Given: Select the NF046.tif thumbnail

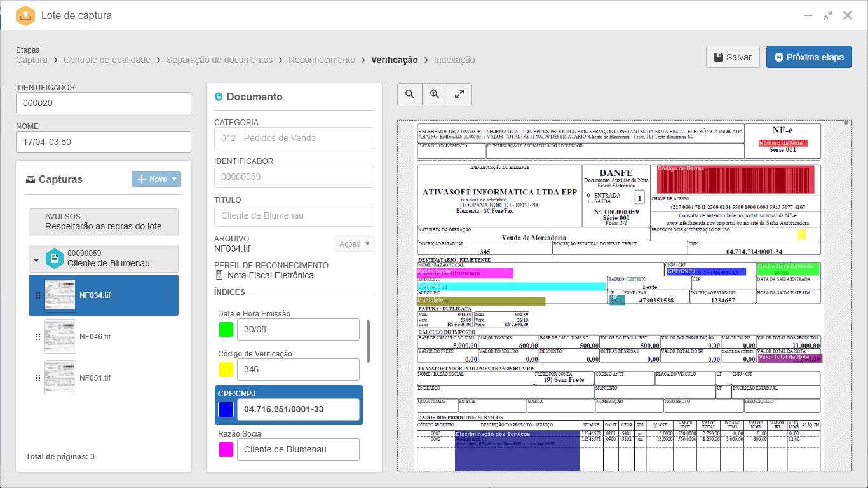Looking at the screenshot, I should tap(60, 337).
